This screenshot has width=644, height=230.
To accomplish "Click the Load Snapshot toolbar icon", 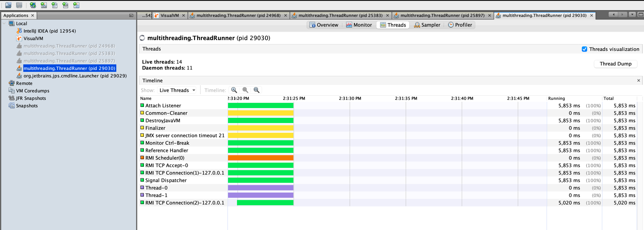I will click(8, 5).
